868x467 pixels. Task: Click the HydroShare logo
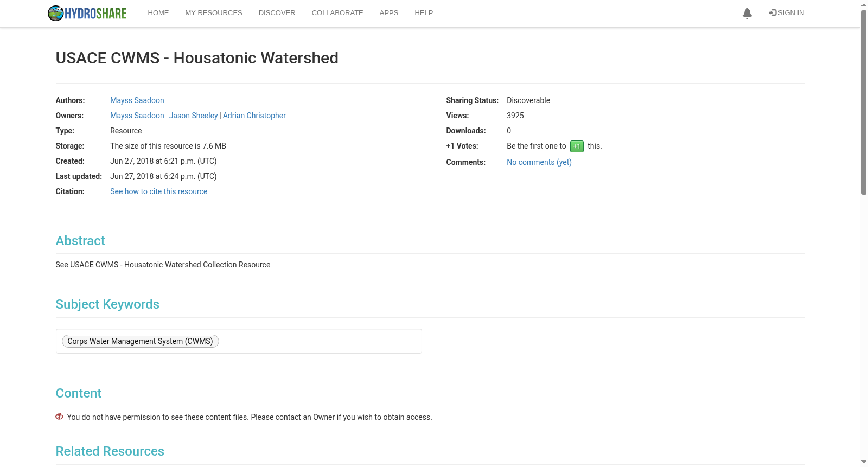[87, 13]
